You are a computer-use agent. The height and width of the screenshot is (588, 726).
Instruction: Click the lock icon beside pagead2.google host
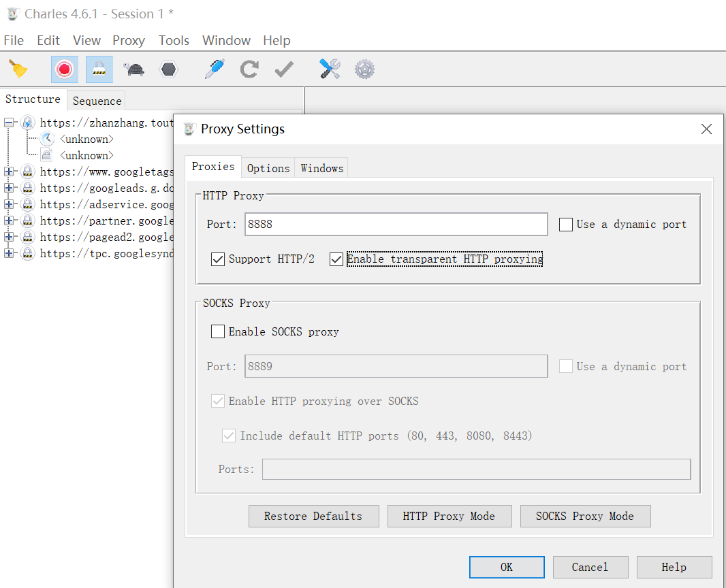28,237
